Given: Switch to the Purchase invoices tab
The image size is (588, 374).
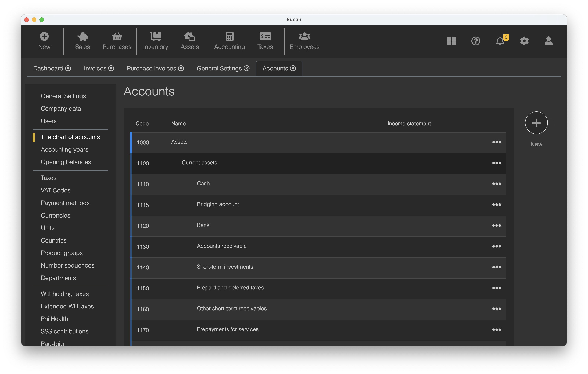Looking at the screenshot, I should coord(151,68).
